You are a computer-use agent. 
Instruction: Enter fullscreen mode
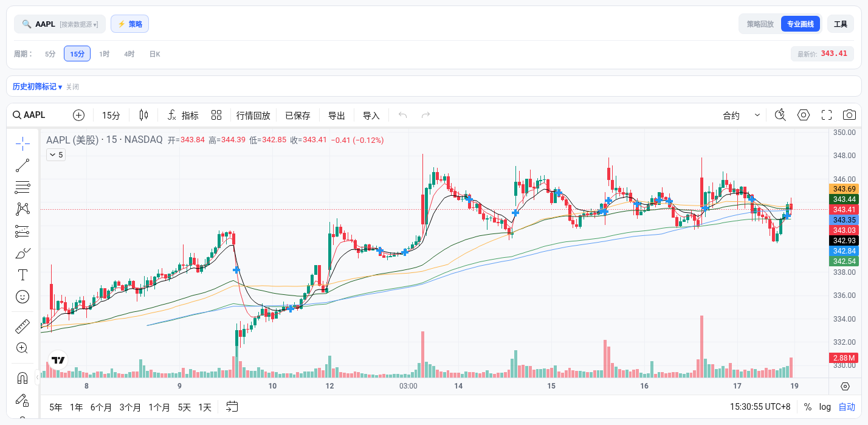coord(827,116)
